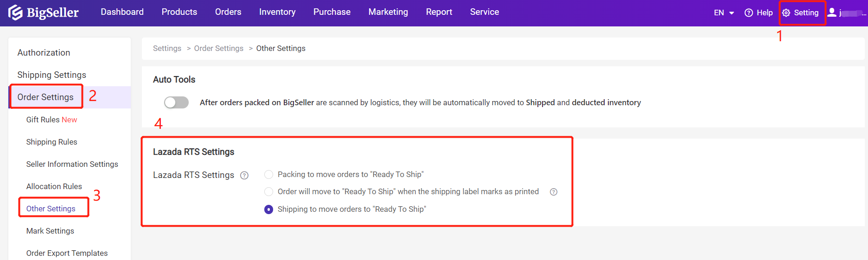Open the Marketing menu

(x=388, y=12)
